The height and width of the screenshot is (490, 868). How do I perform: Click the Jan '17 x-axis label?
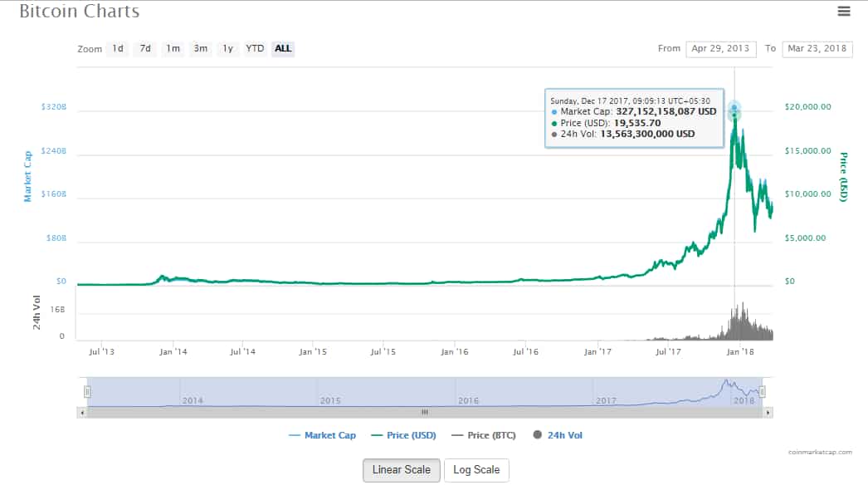[x=597, y=352]
